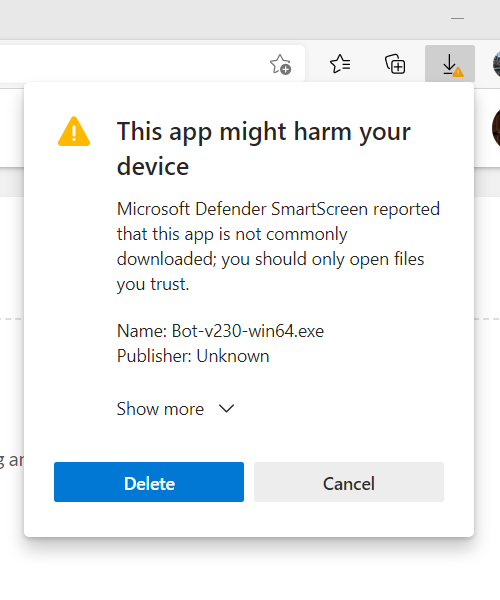Viewport: 500px width, 600px height.
Task: Minimize the browser window
Action: 457,18
